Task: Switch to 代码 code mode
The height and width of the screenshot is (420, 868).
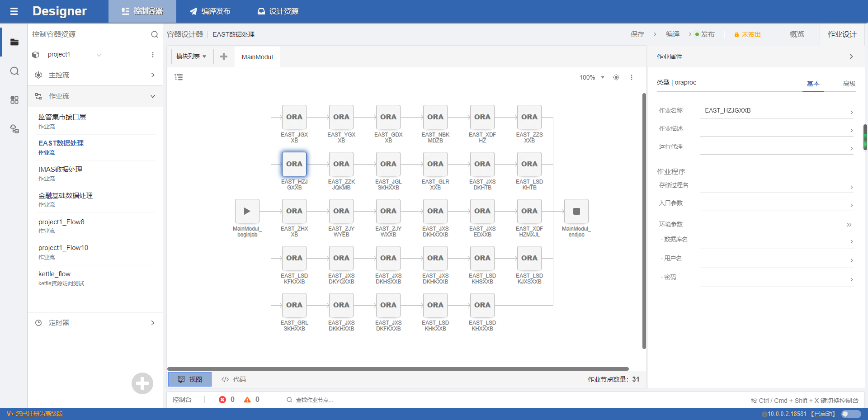Action: click(233, 379)
